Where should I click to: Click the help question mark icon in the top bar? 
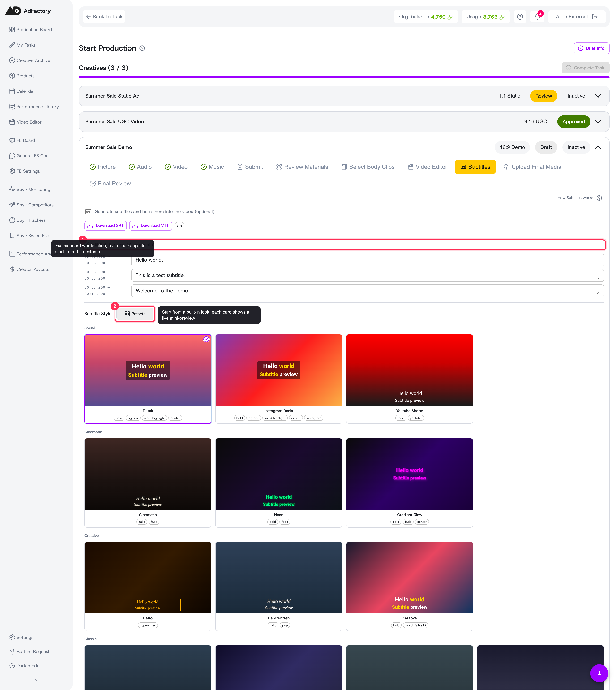(x=520, y=17)
